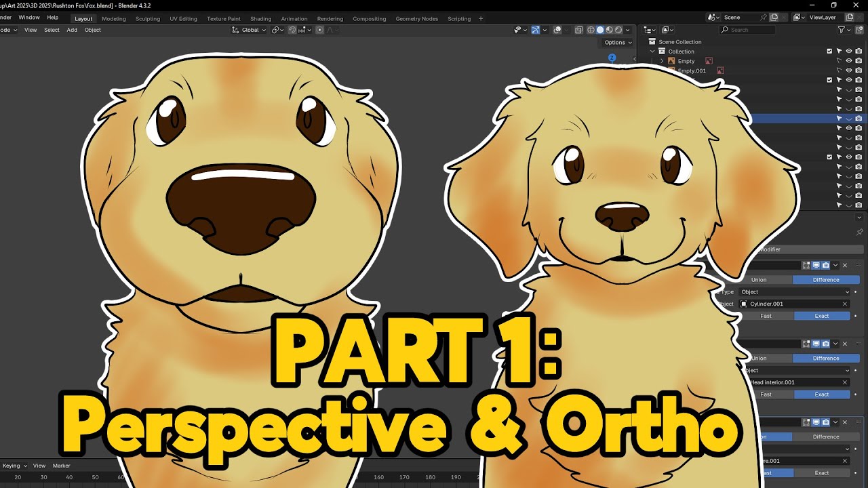868x488 pixels.
Task: Collapse the Collection tree in outliner
Action: (x=653, y=52)
